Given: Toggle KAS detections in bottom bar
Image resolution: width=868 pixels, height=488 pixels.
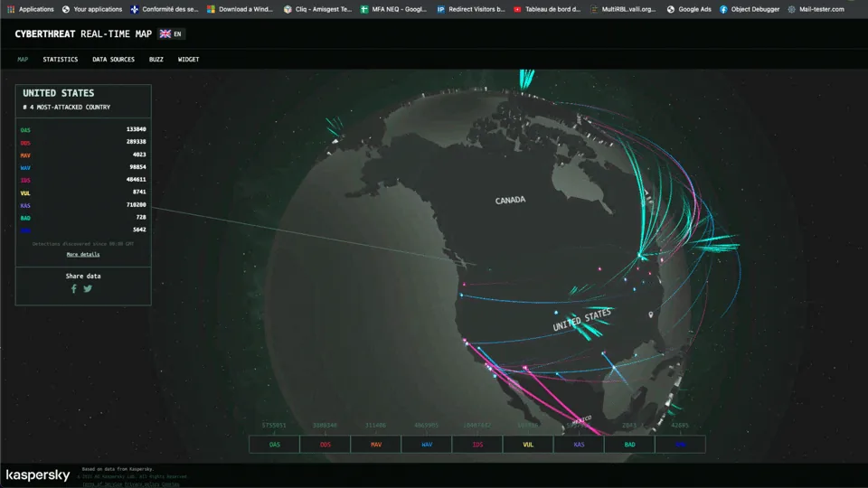Looking at the screenshot, I should (579, 445).
